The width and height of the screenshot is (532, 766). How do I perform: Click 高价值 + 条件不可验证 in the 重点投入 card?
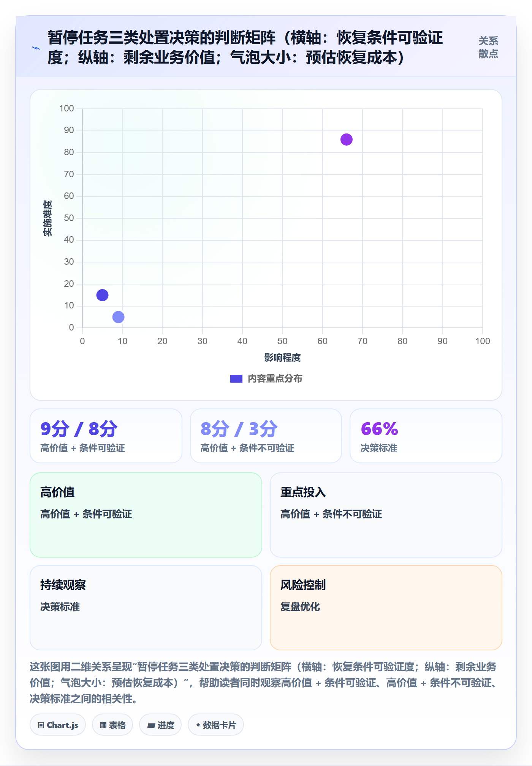(331, 514)
